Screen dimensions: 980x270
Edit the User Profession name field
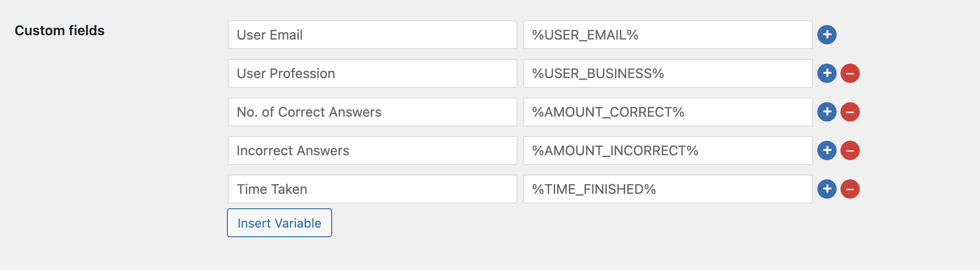pyautogui.click(x=372, y=73)
